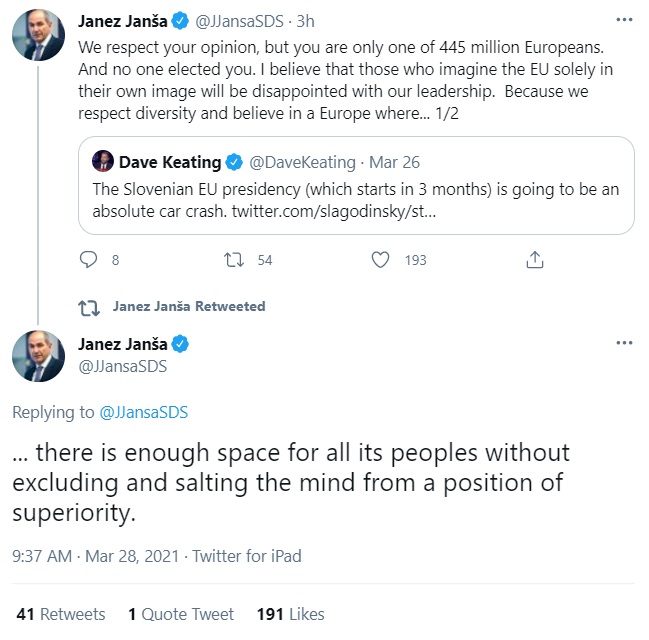Open the @JJansaSDS link in 'Replying to'
Image resolution: width=649 pixels, height=640 pixels.
click(144, 412)
